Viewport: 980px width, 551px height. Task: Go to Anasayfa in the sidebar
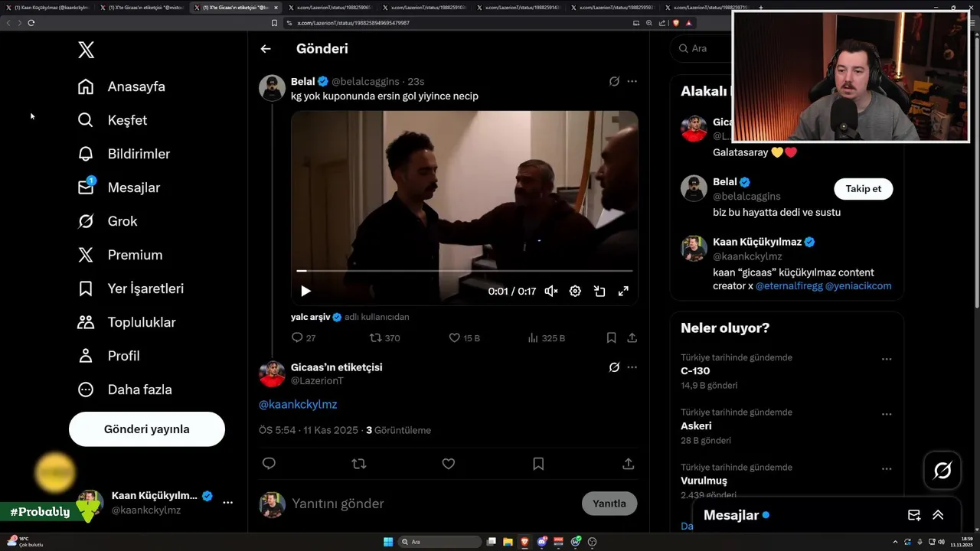122,86
